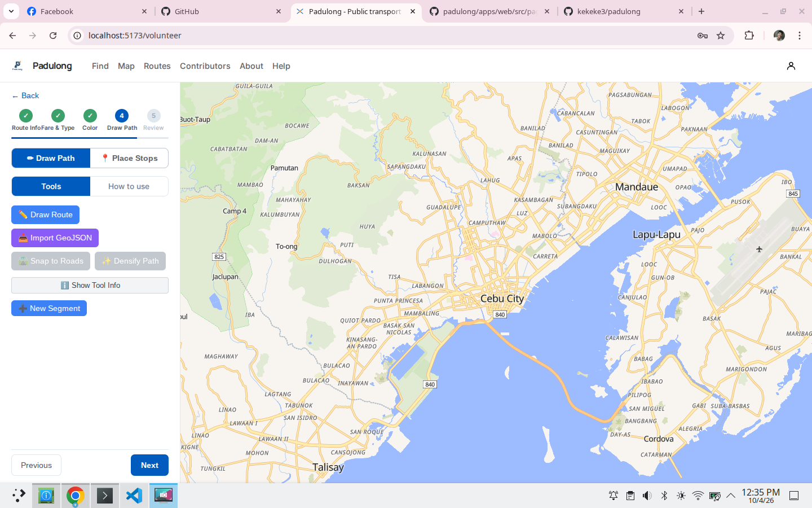Click the Back link

[25, 95]
